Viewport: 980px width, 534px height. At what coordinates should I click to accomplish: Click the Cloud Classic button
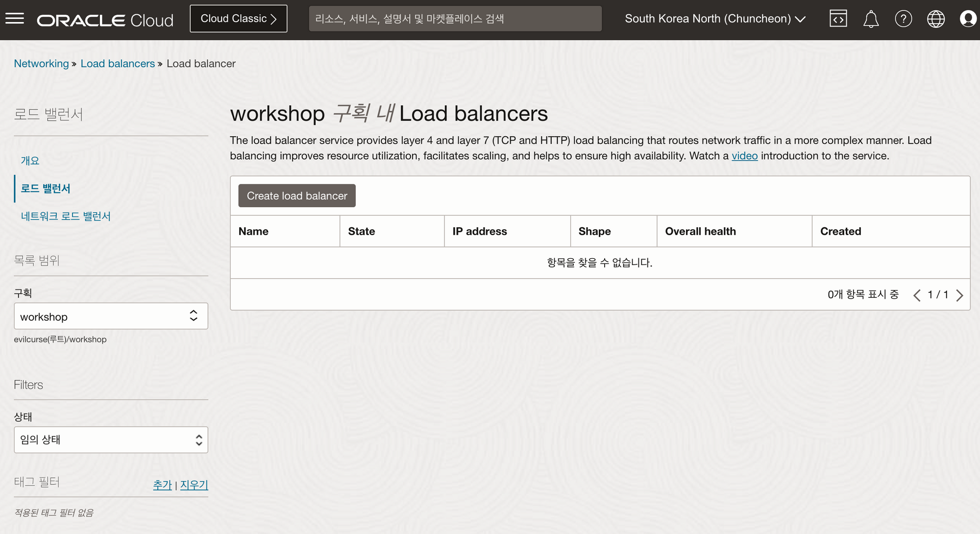point(239,19)
